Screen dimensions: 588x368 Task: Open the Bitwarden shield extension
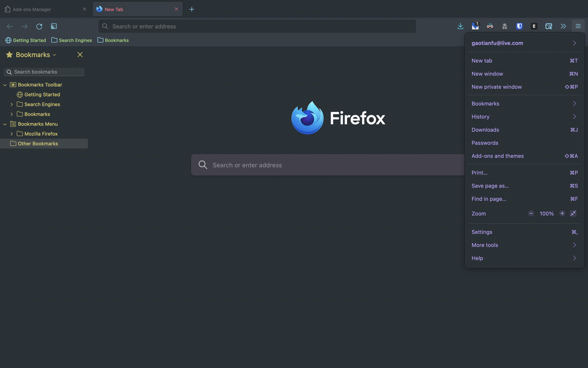pyautogui.click(x=519, y=26)
